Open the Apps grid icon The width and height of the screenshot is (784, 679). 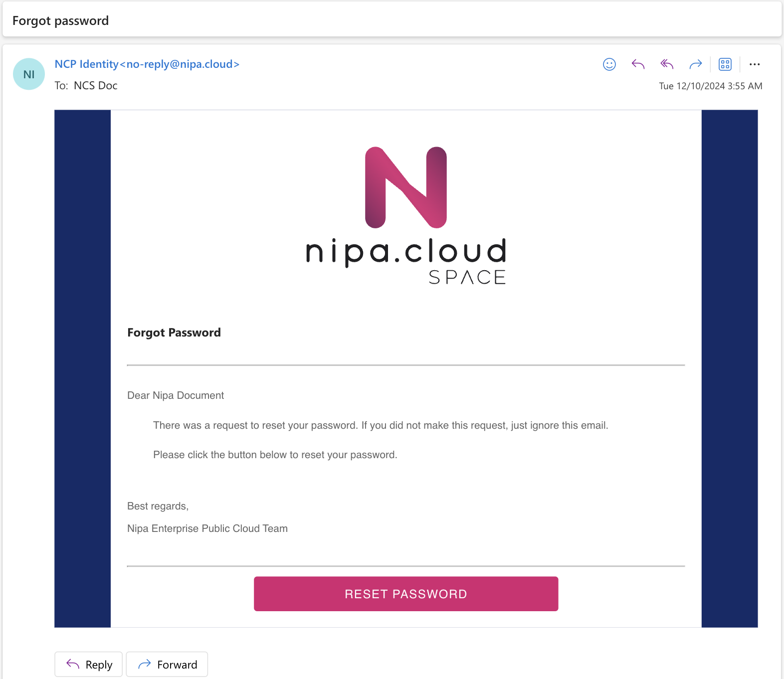(725, 64)
